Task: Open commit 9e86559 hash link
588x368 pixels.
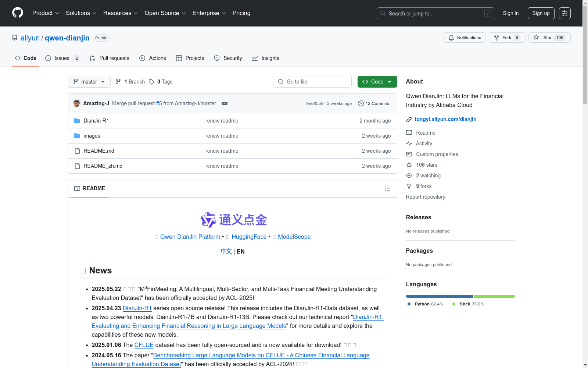Action: tap(315, 103)
